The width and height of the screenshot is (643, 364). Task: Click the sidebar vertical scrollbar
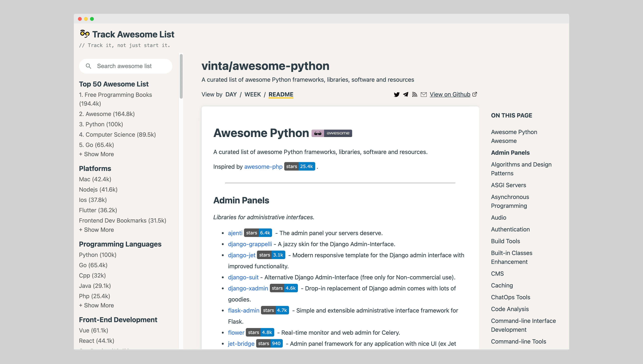coord(181,76)
